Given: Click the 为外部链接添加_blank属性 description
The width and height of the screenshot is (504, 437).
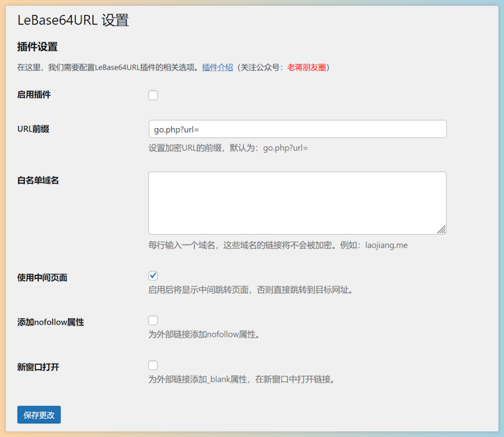Looking at the screenshot, I should (242, 380).
